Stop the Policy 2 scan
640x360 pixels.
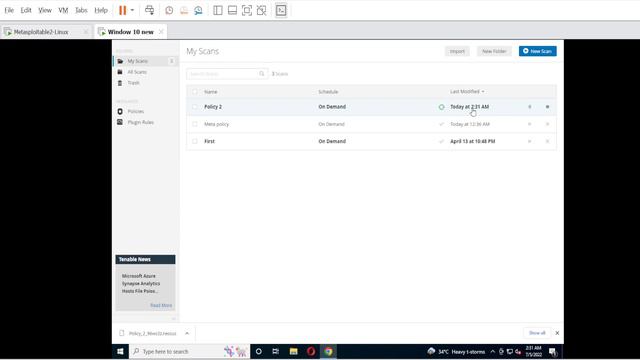[x=547, y=107]
